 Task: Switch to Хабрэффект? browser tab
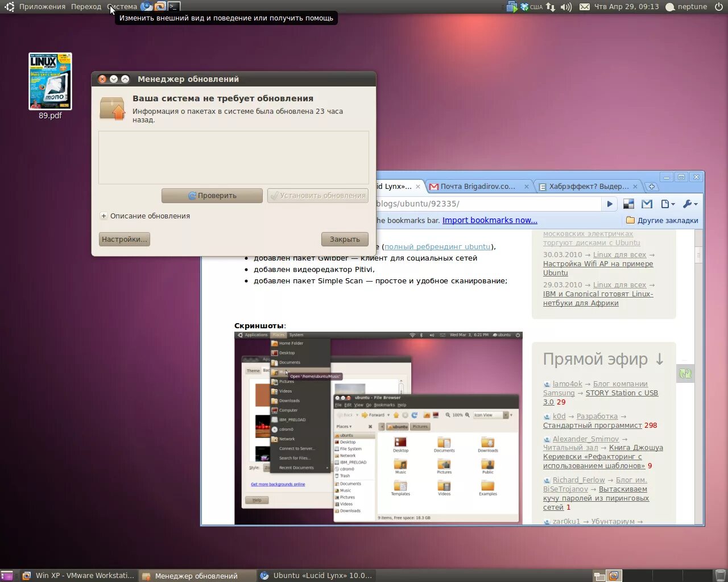[x=589, y=187]
